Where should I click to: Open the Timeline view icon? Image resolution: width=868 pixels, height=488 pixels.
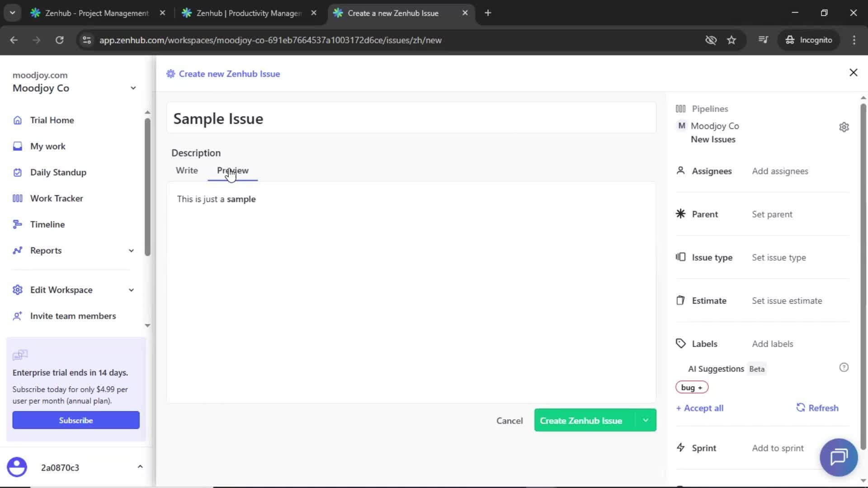point(17,224)
